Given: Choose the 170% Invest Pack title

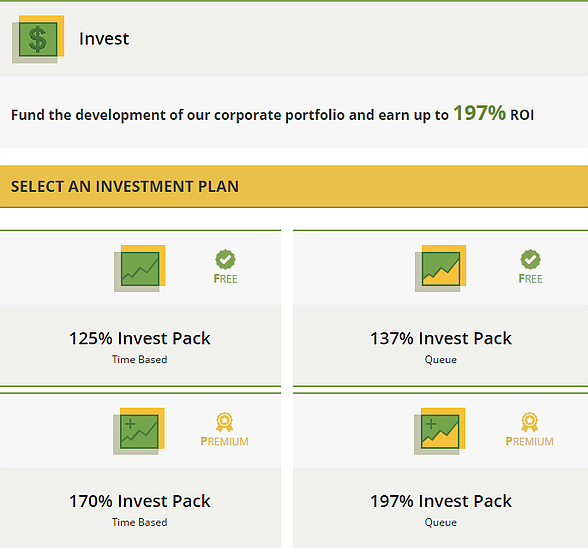Looking at the screenshot, I should [140, 501].
